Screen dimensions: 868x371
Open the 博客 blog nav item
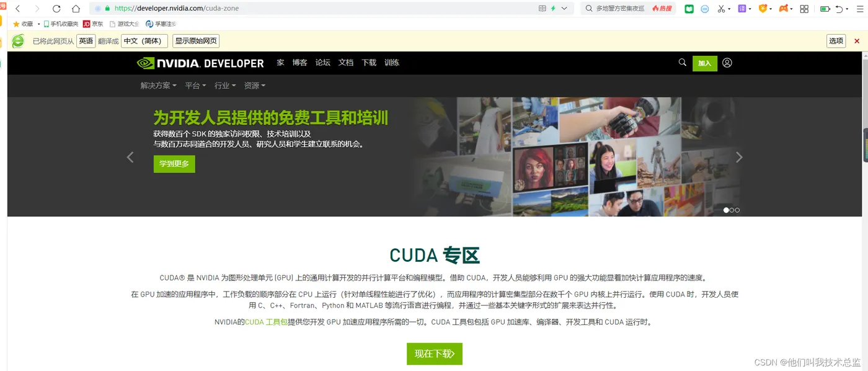pos(299,63)
